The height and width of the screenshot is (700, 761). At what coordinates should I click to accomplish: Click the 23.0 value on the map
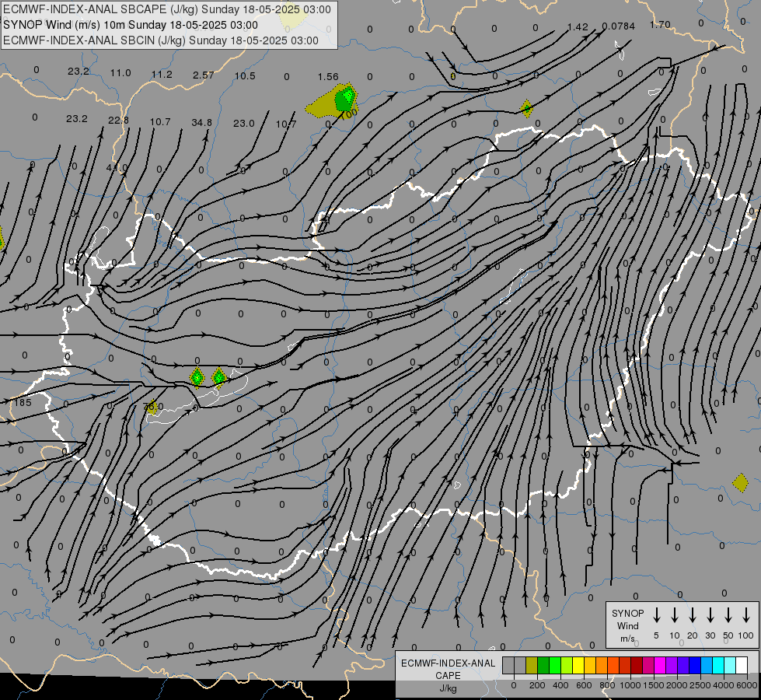[x=243, y=124]
